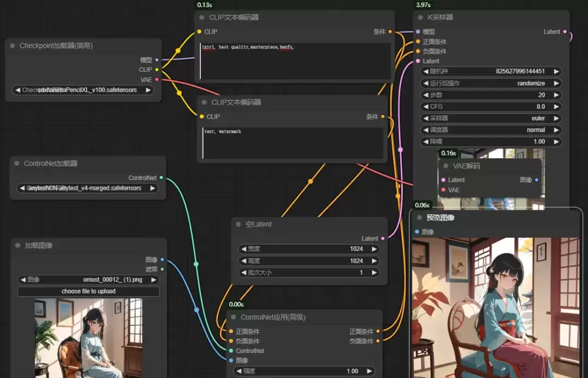Open the 运行后操作 randomize option
The width and height of the screenshot is (588, 378).
[491, 83]
